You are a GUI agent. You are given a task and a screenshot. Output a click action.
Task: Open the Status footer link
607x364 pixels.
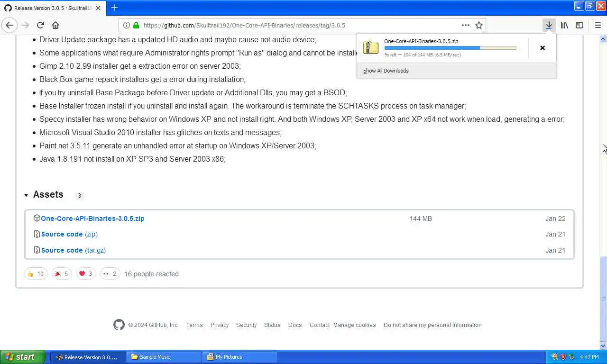click(272, 325)
